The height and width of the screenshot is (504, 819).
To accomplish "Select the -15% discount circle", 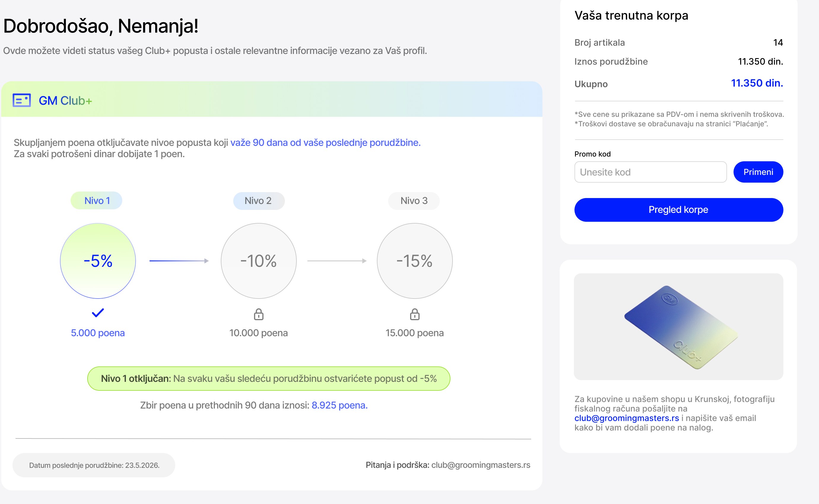I will click(415, 261).
